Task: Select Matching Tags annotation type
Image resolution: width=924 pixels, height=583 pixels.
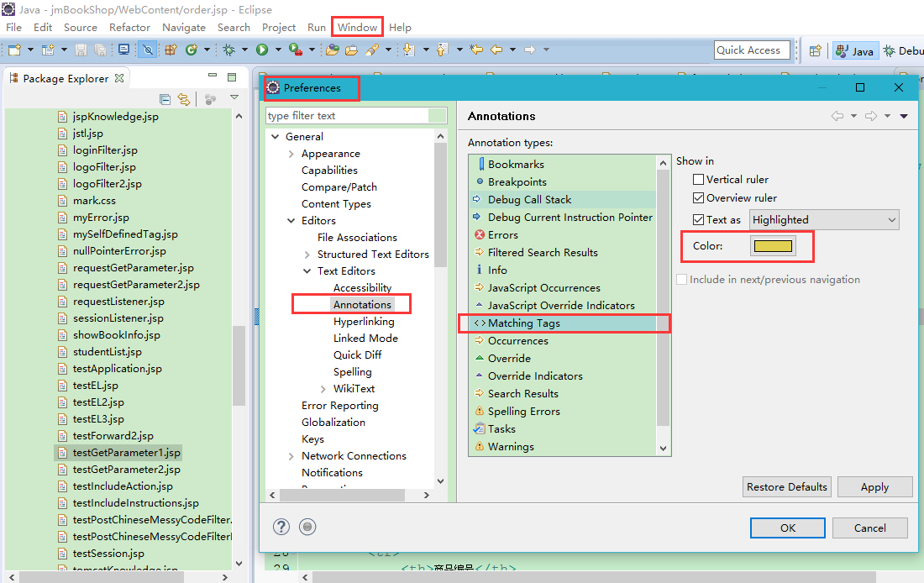Action: coord(564,323)
